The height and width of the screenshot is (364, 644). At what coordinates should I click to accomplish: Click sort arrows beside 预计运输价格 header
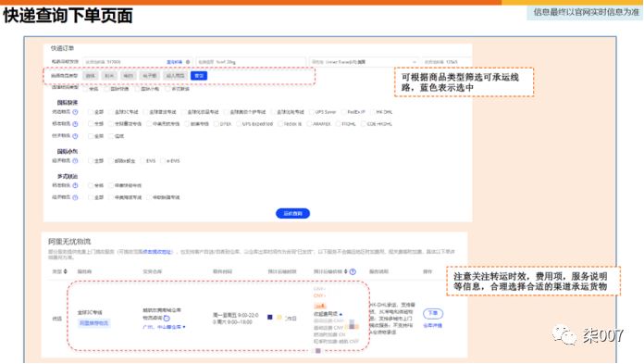tap(346, 271)
